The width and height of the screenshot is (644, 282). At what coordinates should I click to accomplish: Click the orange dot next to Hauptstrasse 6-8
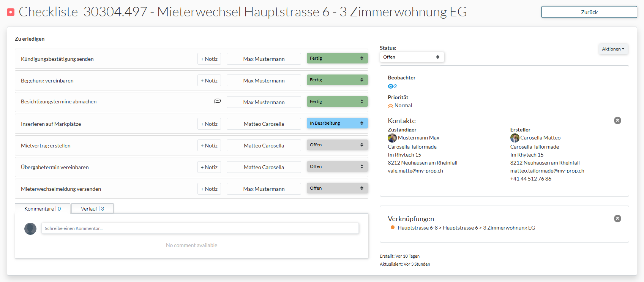point(392,227)
